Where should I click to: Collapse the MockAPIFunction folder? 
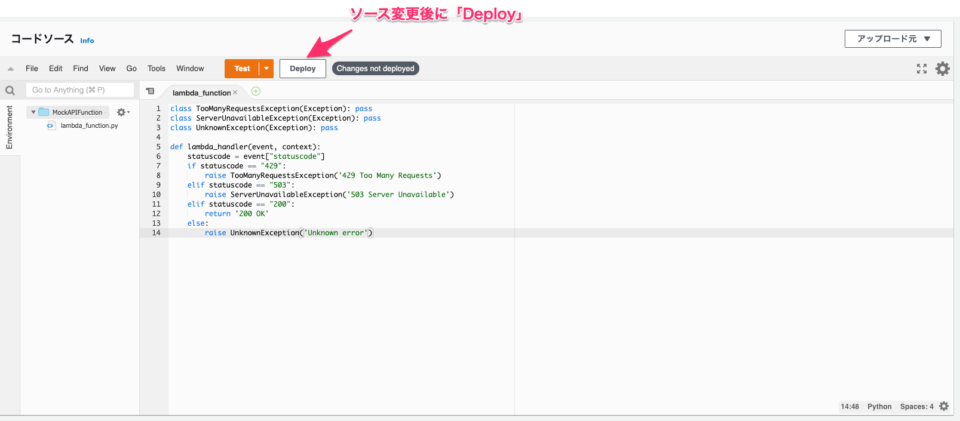click(x=33, y=112)
